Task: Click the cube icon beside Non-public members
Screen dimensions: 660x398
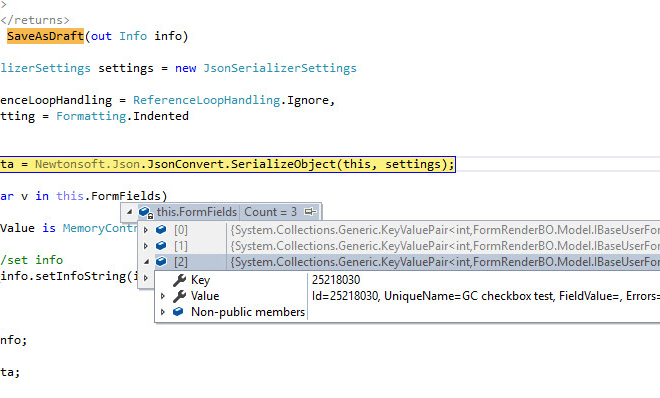Action: pos(178,312)
